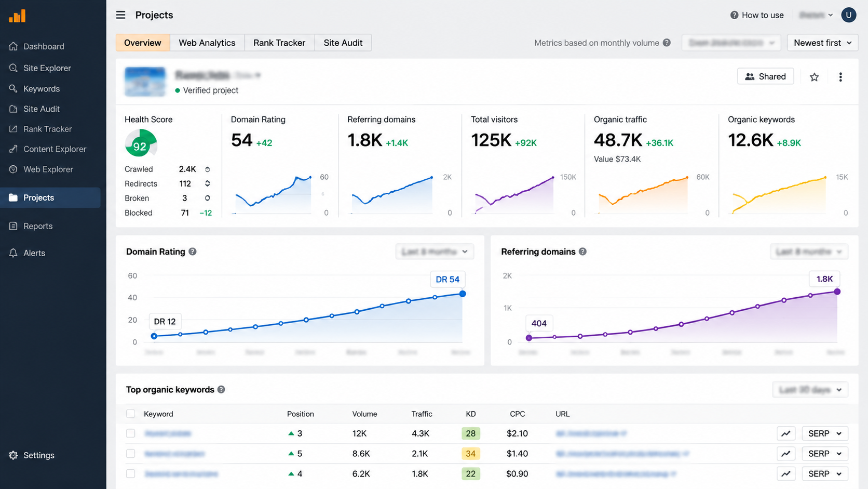The image size is (868, 489).
Task: Open SERP dropdown for the $0.90 CPC row
Action: [825, 474]
